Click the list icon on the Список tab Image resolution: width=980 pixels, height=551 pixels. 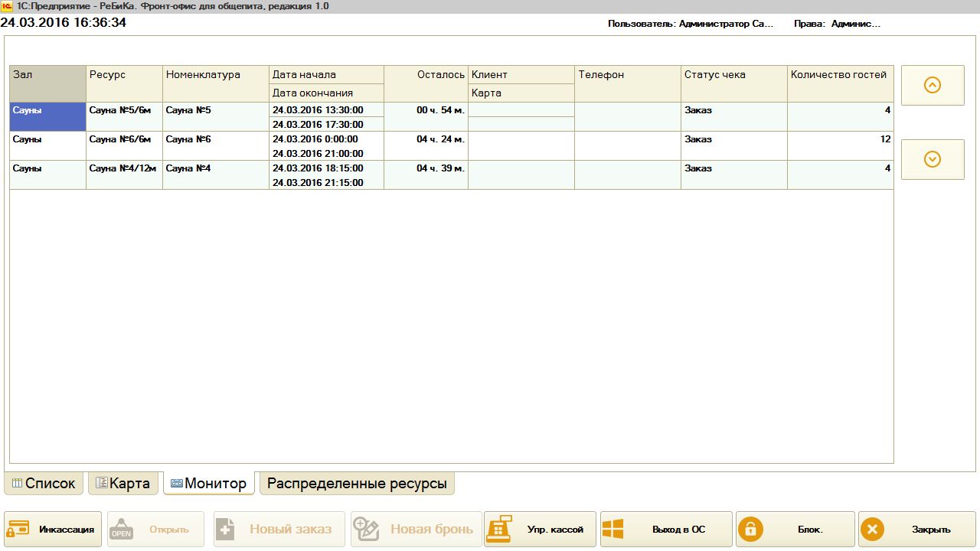17,483
